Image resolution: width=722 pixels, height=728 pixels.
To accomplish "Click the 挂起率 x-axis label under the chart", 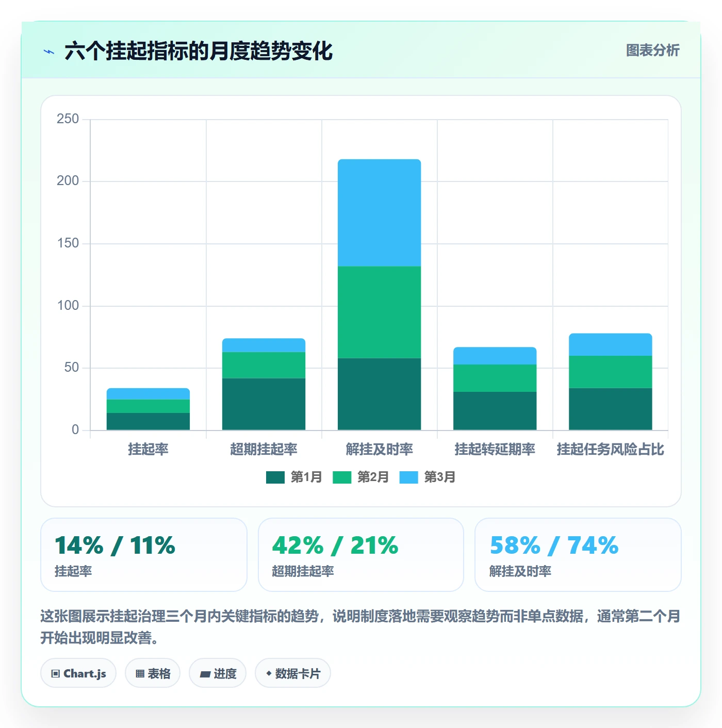I will pos(149,450).
